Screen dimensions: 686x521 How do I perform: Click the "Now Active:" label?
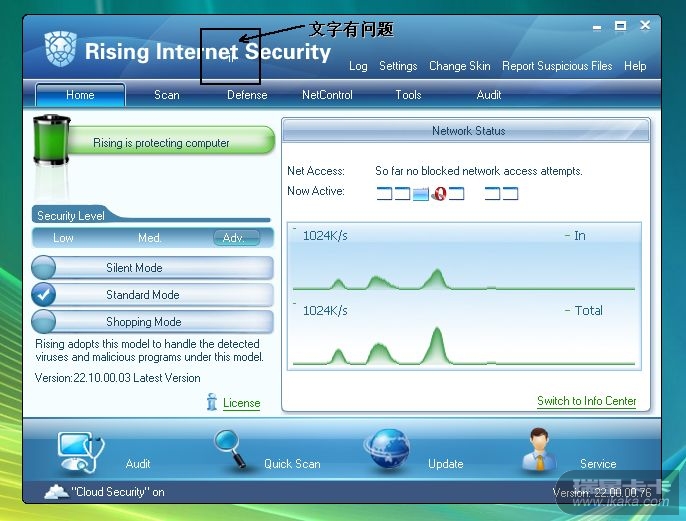point(316,191)
